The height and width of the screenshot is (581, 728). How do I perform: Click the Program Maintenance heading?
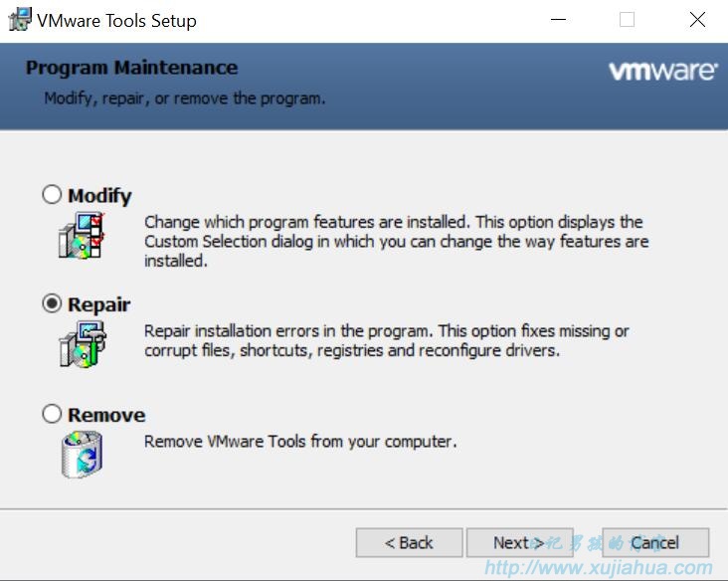tap(131, 68)
